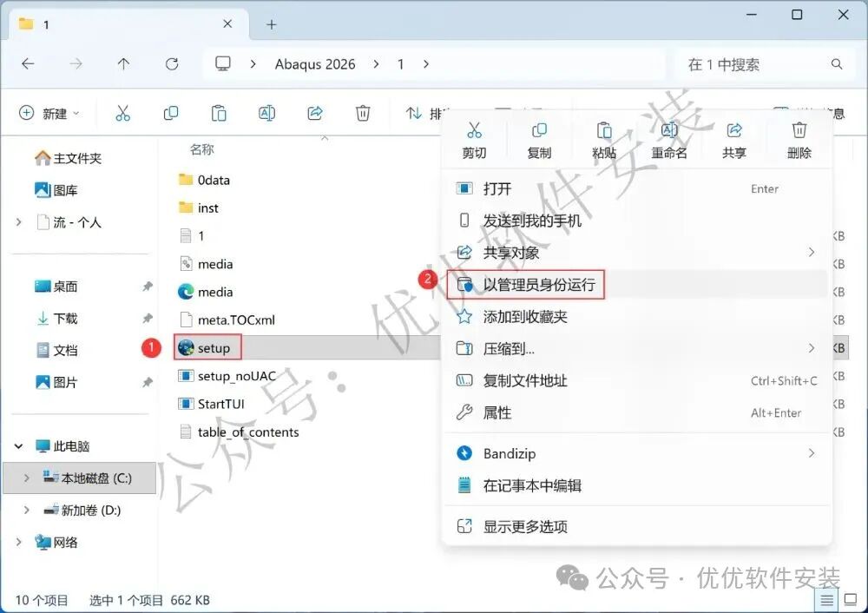Choose 打开 from the context menu

tap(636, 188)
